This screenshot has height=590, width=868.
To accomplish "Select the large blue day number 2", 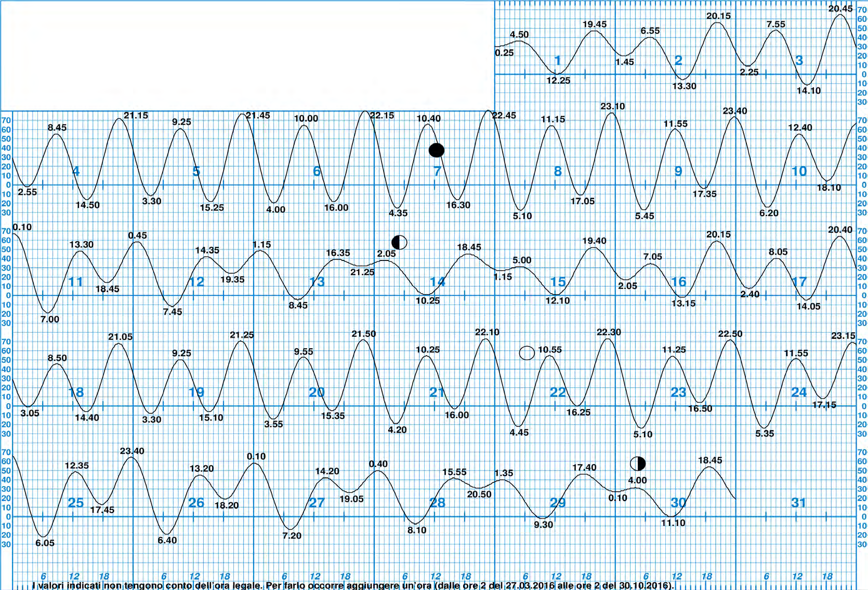I will [678, 61].
